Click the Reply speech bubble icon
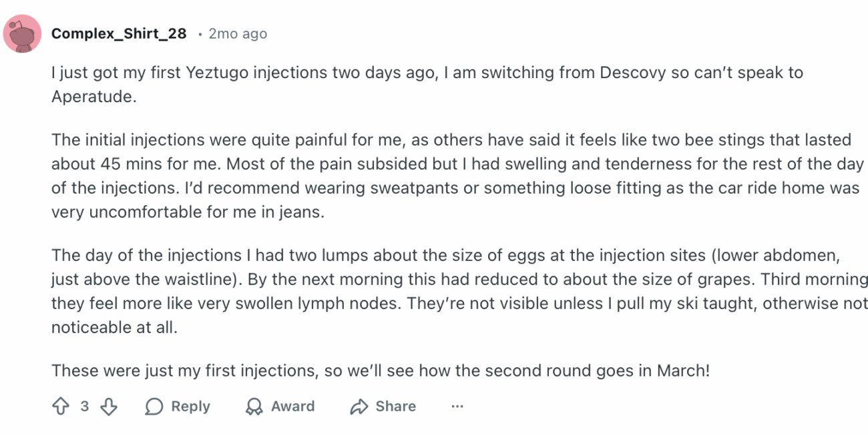 coord(154,406)
